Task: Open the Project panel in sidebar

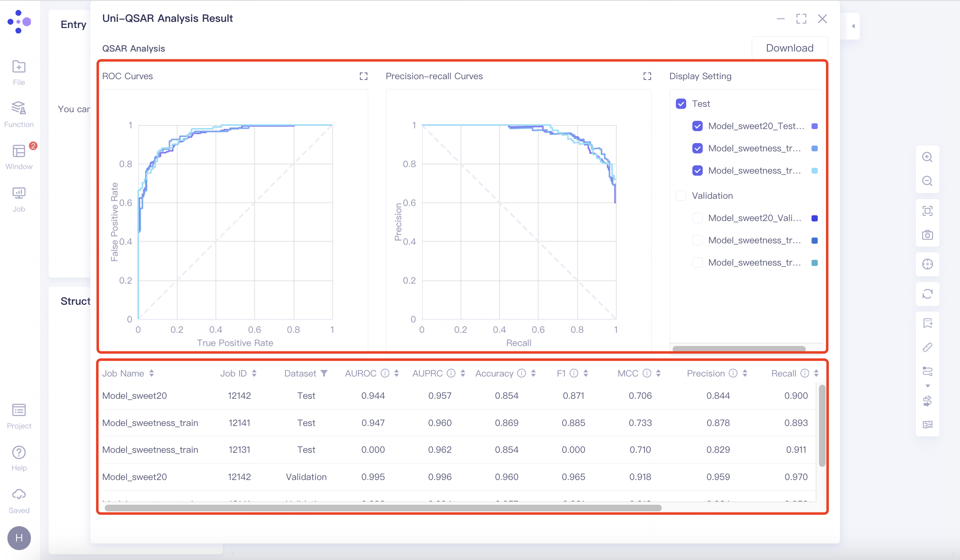Action: (x=19, y=415)
